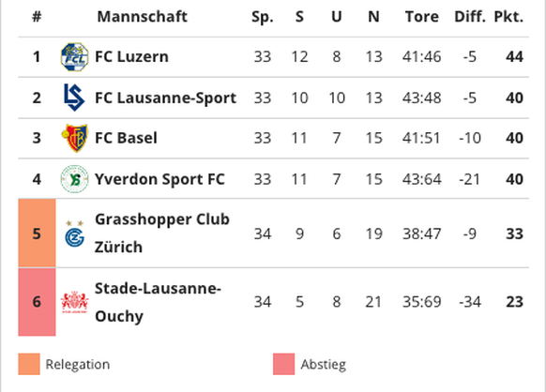Click the red rank 6 cell
This screenshot has height=392, width=546.
(37, 302)
